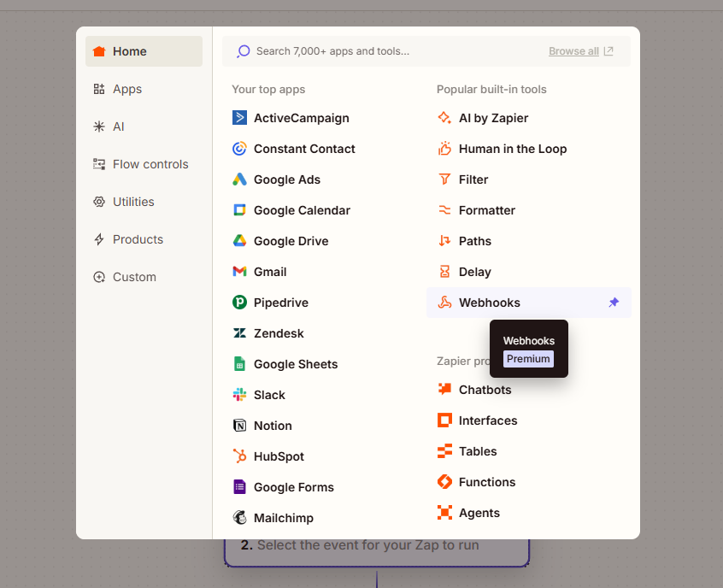This screenshot has height=588, width=723.
Task: Select the Delay hourglass icon
Action: coord(444,272)
